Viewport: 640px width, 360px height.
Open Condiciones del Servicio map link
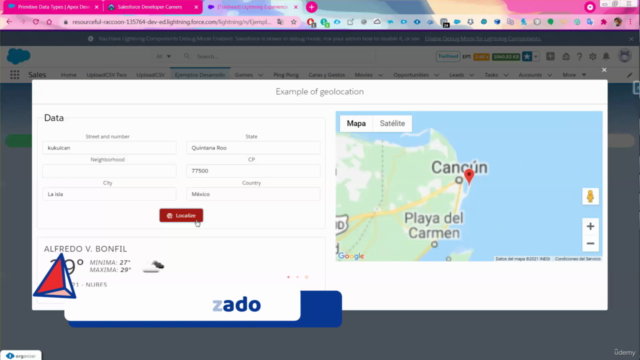(x=578, y=259)
